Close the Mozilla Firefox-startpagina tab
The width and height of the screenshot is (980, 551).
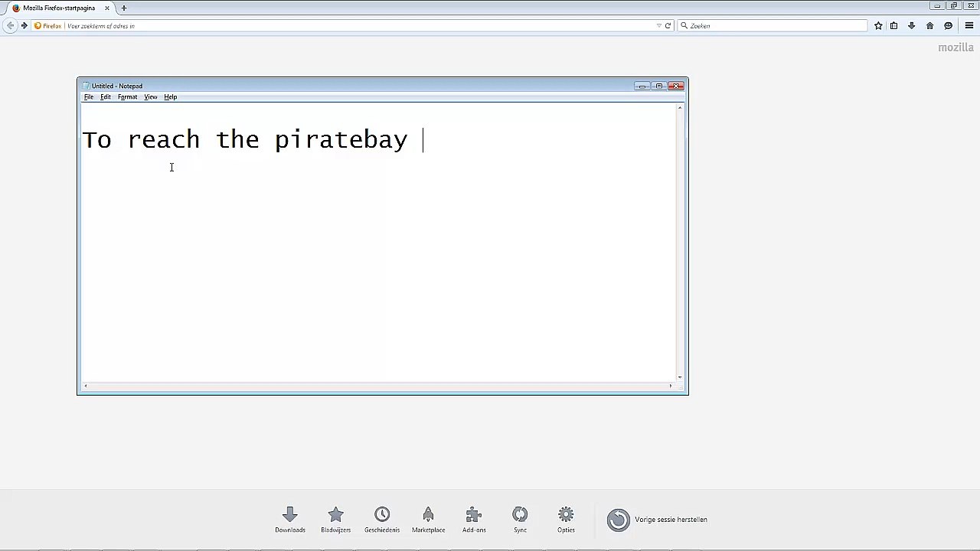107,8
